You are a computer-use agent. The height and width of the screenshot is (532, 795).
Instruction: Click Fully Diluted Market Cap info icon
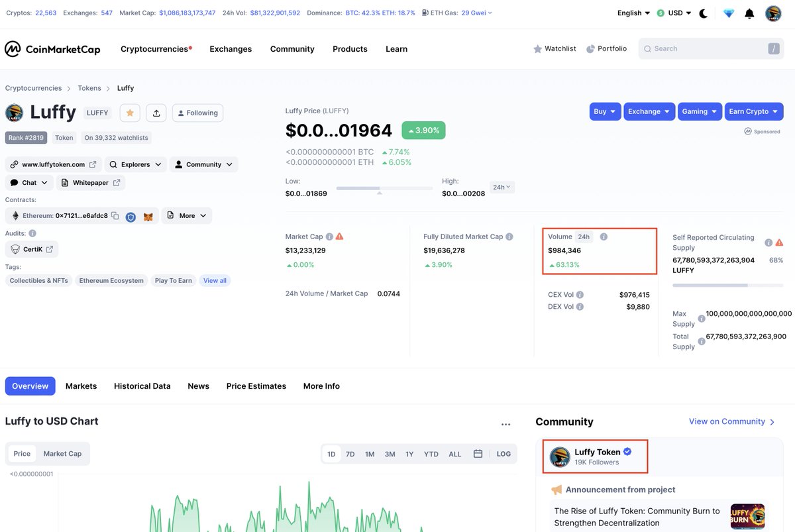click(509, 237)
